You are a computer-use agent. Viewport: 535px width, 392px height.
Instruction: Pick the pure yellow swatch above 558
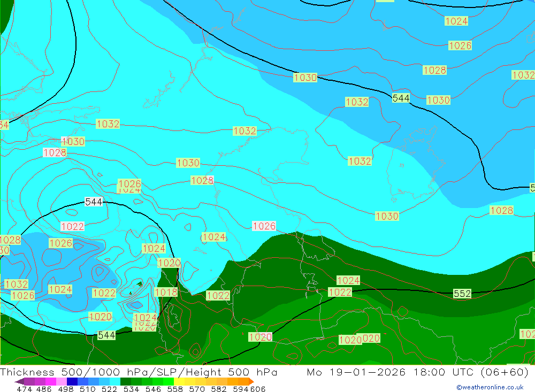(x=179, y=381)
